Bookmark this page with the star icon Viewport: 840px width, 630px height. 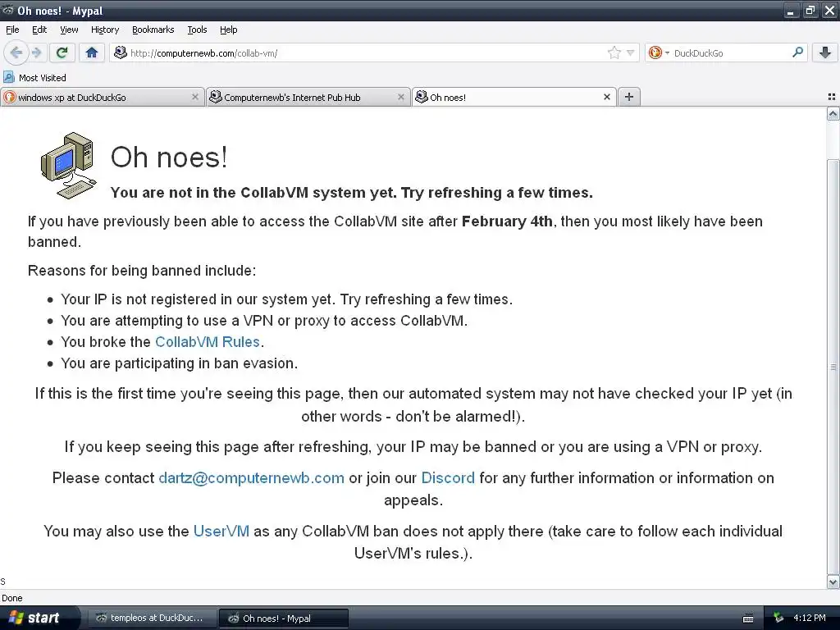click(x=614, y=52)
